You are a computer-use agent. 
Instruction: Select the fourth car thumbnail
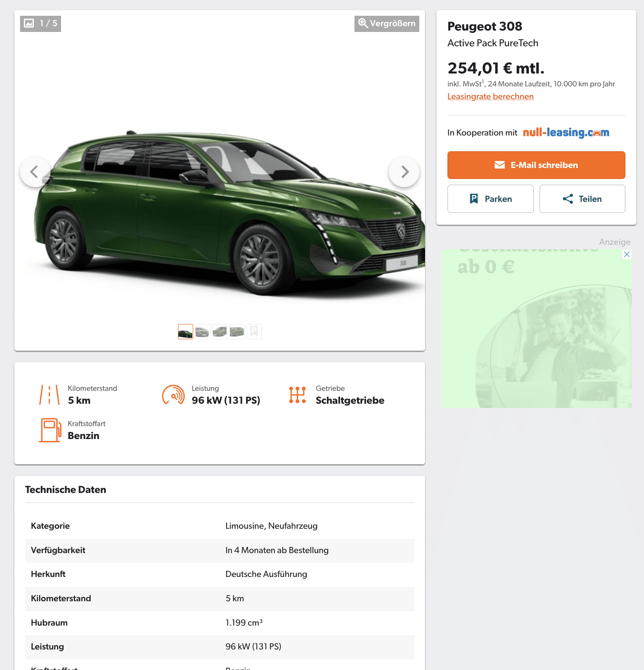237,332
